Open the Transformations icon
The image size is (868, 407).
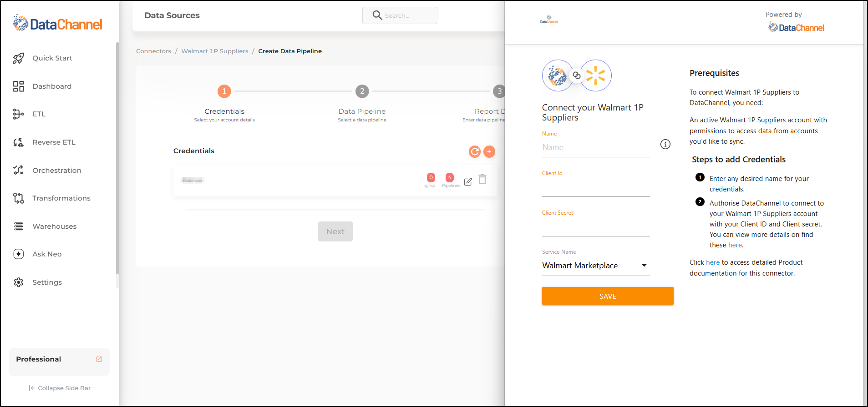(x=18, y=198)
